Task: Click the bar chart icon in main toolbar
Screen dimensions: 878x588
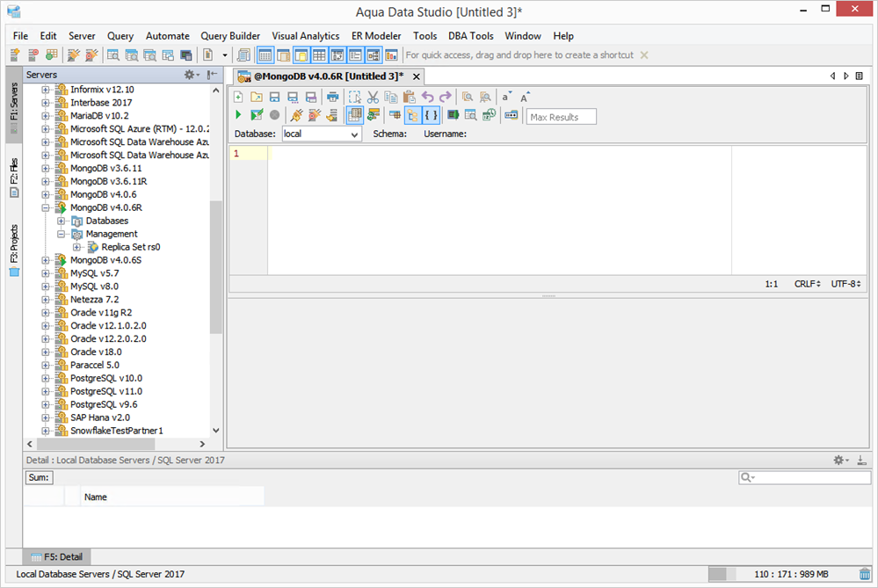Action: tap(391, 54)
